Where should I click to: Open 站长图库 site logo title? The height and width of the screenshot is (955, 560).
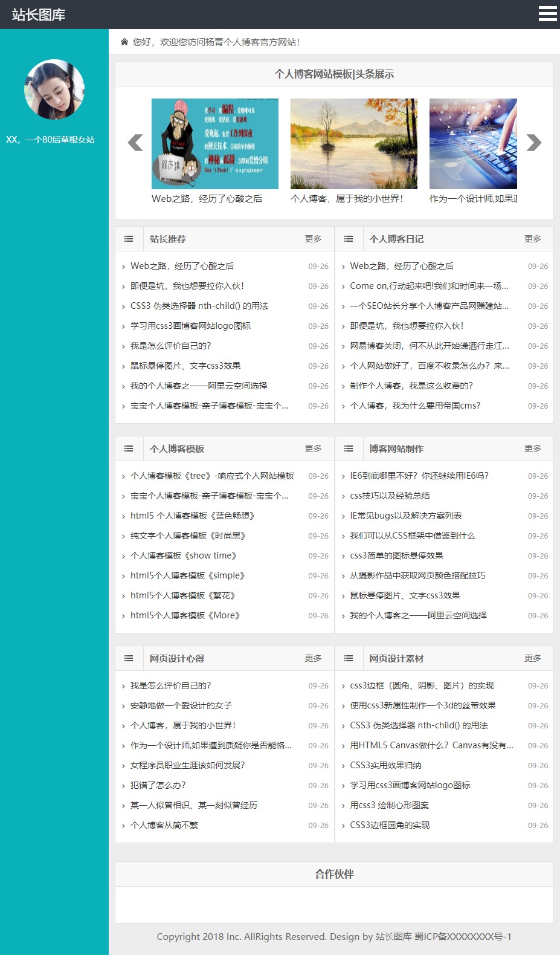pyautogui.click(x=39, y=15)
